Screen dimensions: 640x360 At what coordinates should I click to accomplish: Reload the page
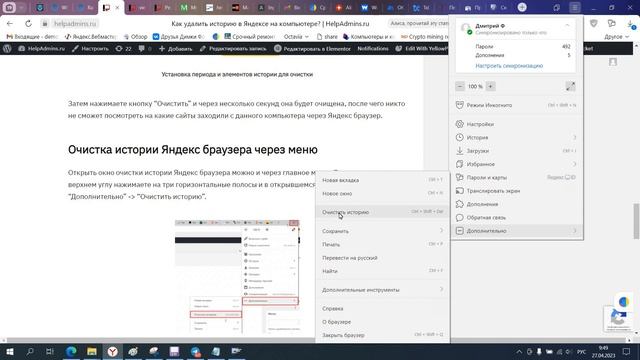point(28,24)
